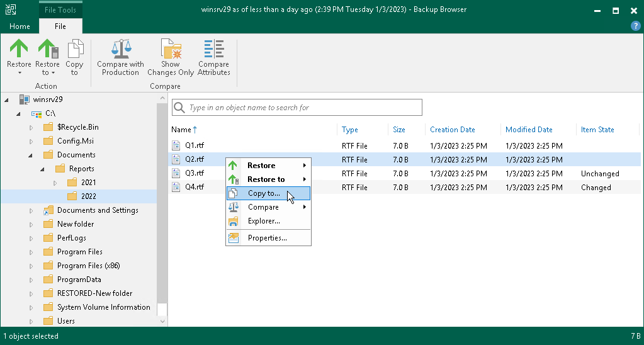Viewport: 644px width, 345px height.
Task: Sort by Modified Date column header
Action: (529, 130)
